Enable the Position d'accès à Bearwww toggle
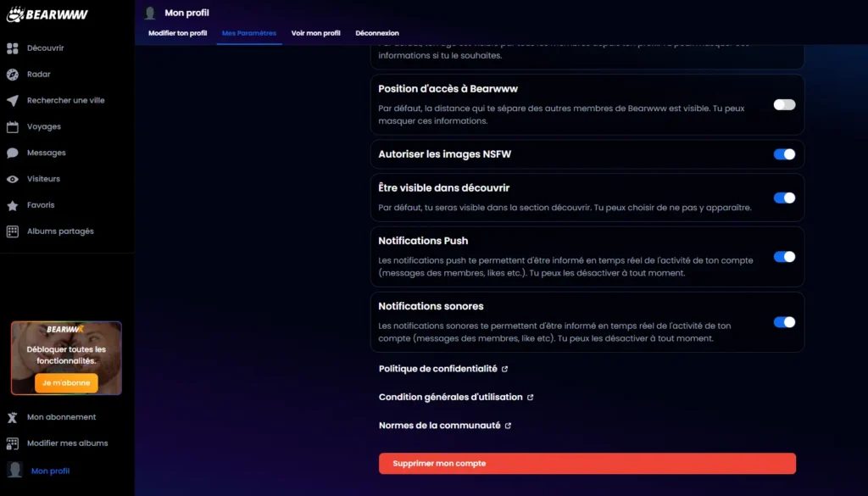 pos(784,104)
